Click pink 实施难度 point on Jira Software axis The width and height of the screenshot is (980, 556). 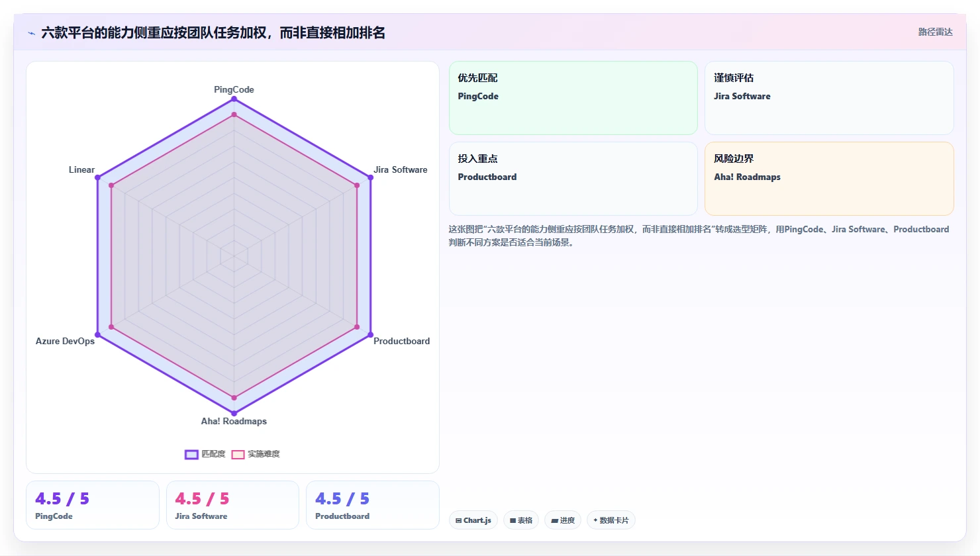click(357, 185)
